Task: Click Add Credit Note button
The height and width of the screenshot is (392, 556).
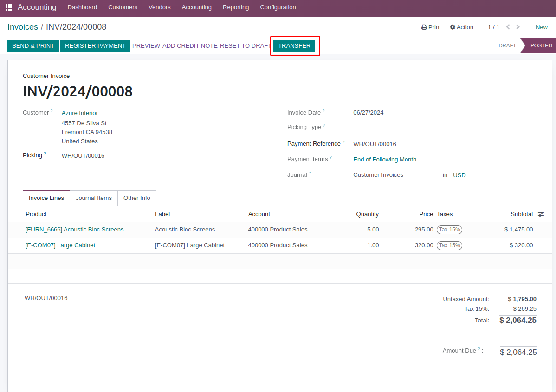Action: pyautogui.click(x=190, y=46)
